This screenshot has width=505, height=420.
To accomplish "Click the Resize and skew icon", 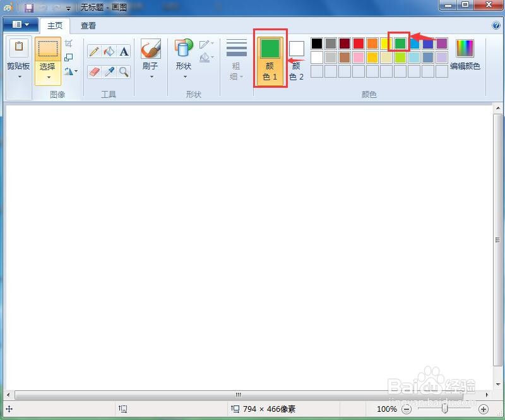I will point(69,57).
